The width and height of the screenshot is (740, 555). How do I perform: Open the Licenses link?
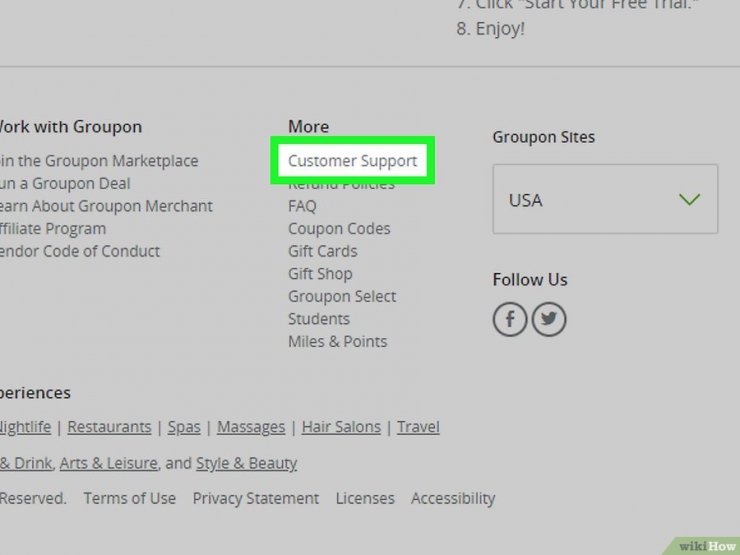(365, 498)
